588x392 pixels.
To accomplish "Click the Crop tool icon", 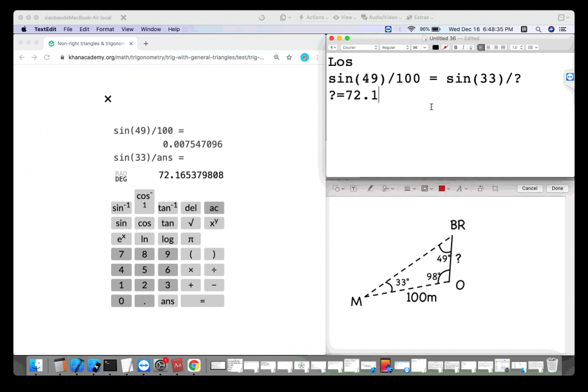I will click(x=495, y=189).
